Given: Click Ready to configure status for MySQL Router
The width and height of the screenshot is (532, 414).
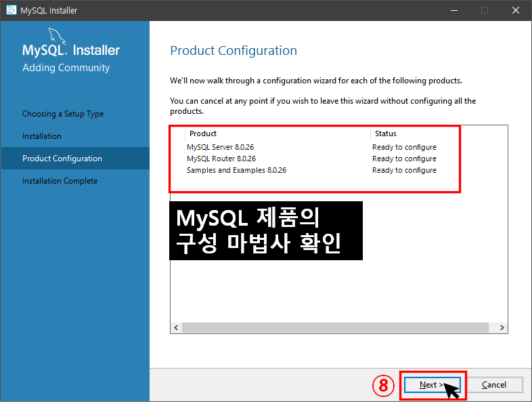Looking at the screenshot, I should click(404, 159).
